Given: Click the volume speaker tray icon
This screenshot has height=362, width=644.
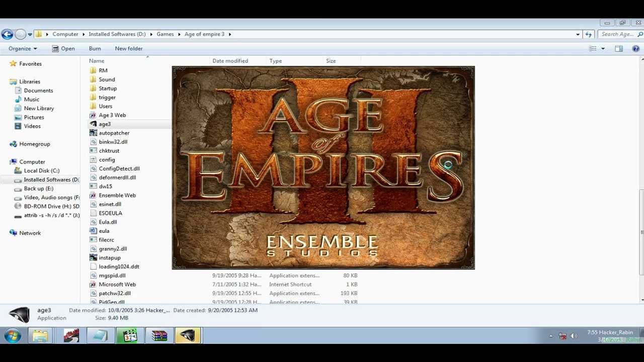Looking at the screenshot, I should pos(574,336).
